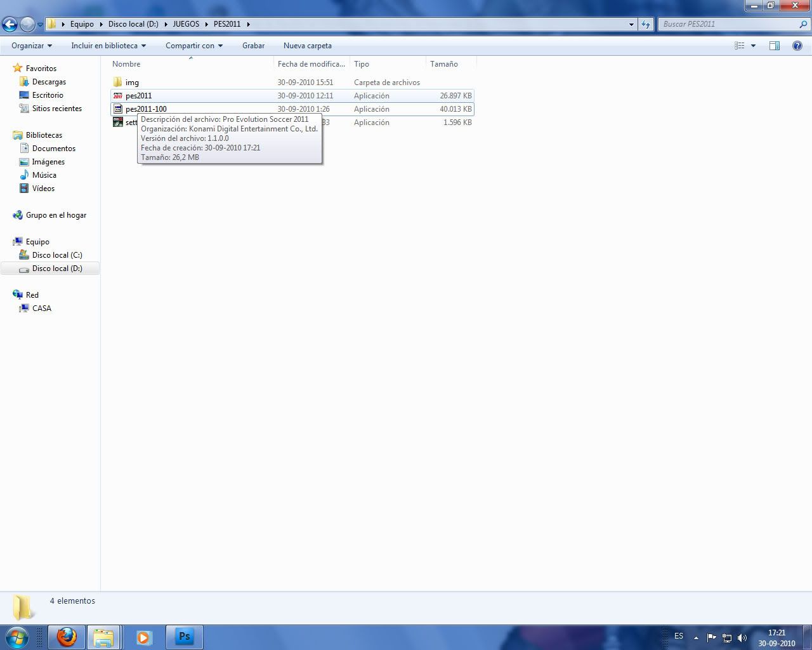
Task: Click the Grabar toolbar button
Action: pos(253,46)
